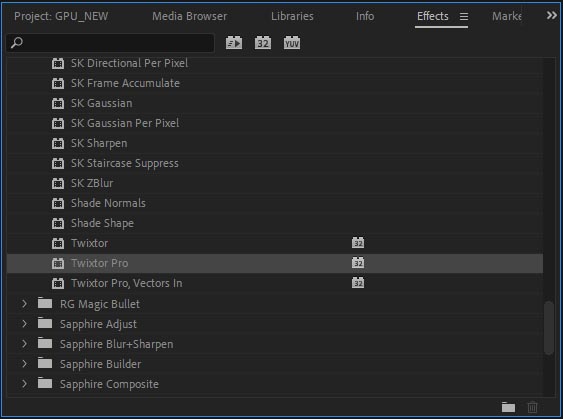Select the Shade Normals effect
The height and width of the screenshot is (419, 563).
(108, 203)
